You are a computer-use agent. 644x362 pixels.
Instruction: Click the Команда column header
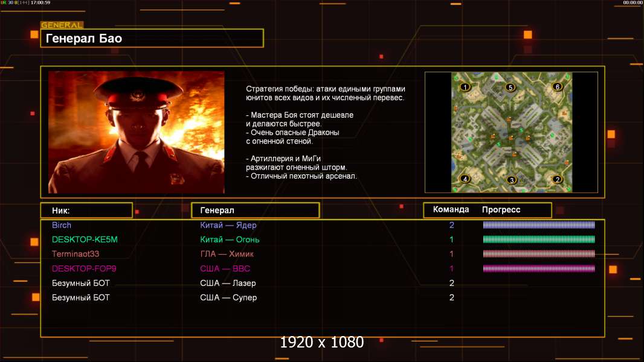coord(451,209)
